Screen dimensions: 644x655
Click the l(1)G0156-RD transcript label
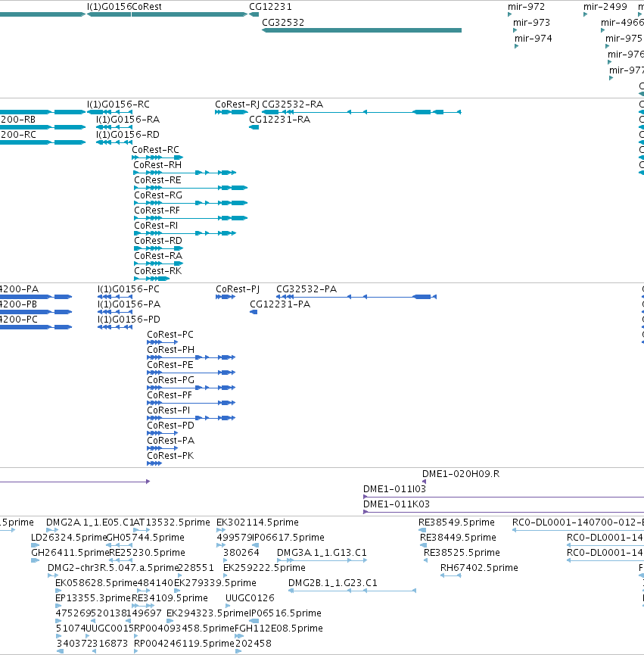tap(128, 135)
